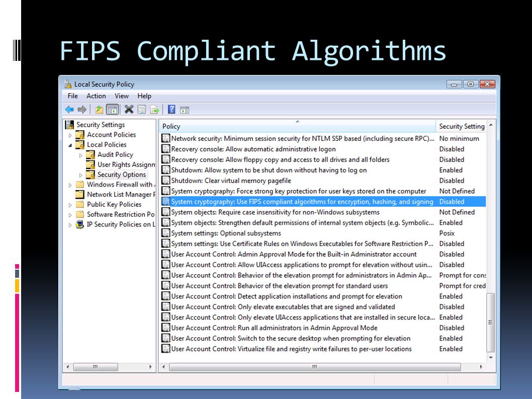Select the User Rights Assignment tree item
Viewport: 532px width, 399px height.
pos(126,165)
